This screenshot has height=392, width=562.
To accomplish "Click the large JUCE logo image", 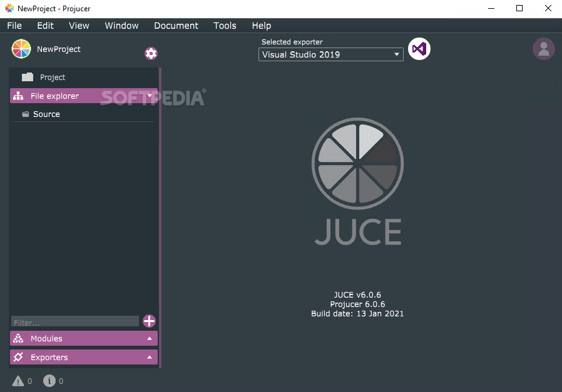I will (x=358, y=181).
